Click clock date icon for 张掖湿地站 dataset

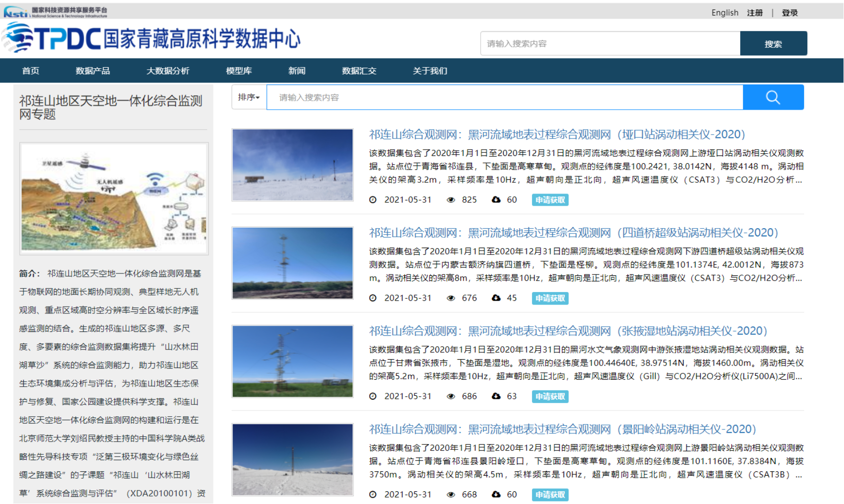pyautogui.click(x=373, y=396)
